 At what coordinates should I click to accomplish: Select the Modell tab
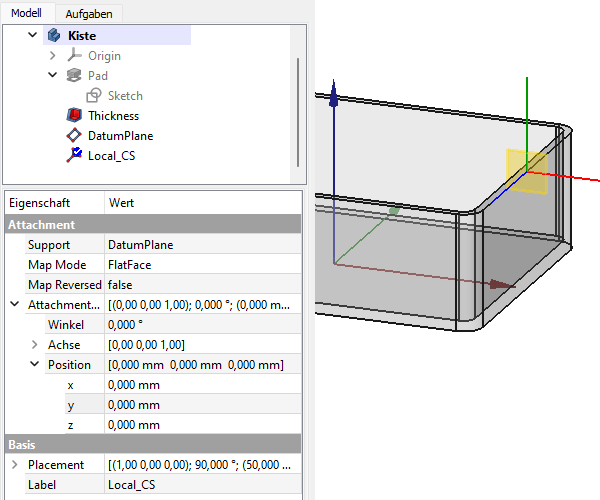[26, 13]
